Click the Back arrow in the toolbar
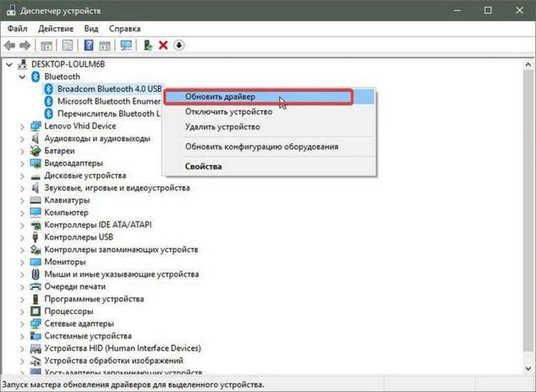Viewport: 536px width, 392px height. click(x=10, y=45)
